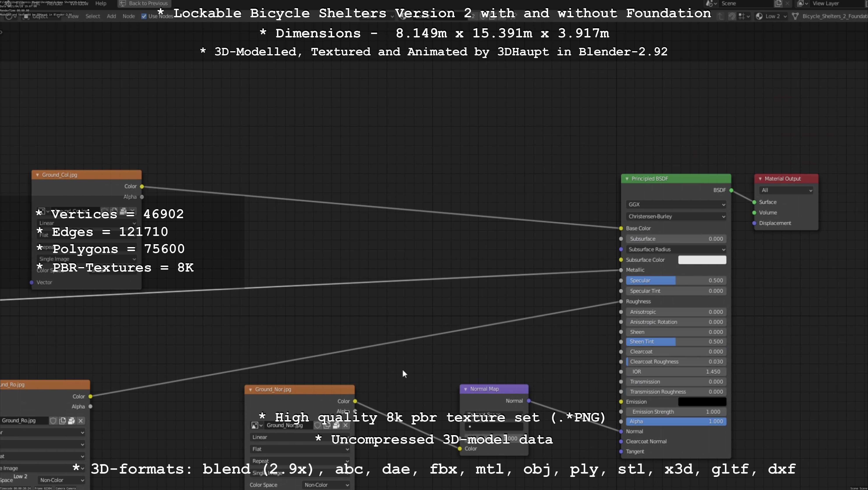Click the parent node tree arrow icon
This screenshot has width=868, height=490.
(x=720, y=16)
